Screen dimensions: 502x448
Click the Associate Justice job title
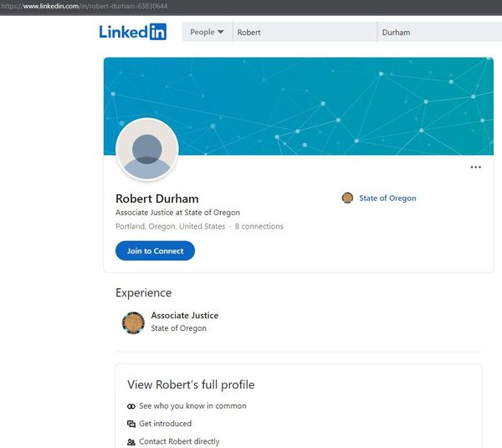click(x=185, y=316)
